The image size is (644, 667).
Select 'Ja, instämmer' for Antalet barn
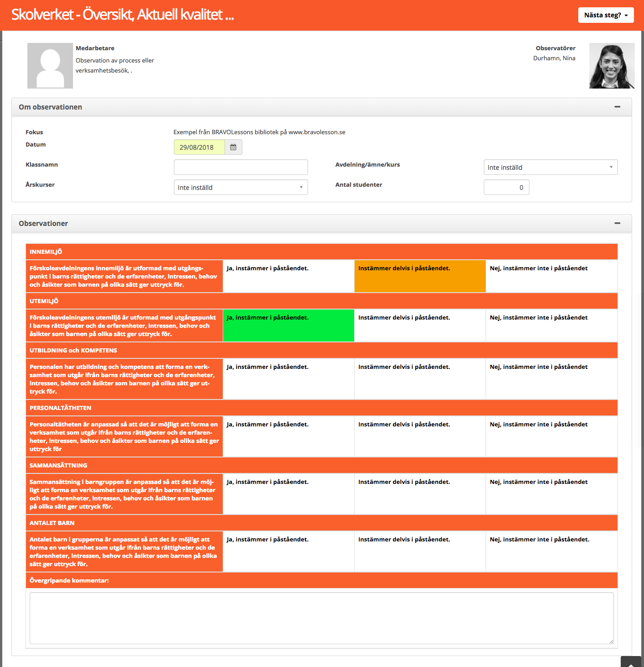[x=288, y=551]
